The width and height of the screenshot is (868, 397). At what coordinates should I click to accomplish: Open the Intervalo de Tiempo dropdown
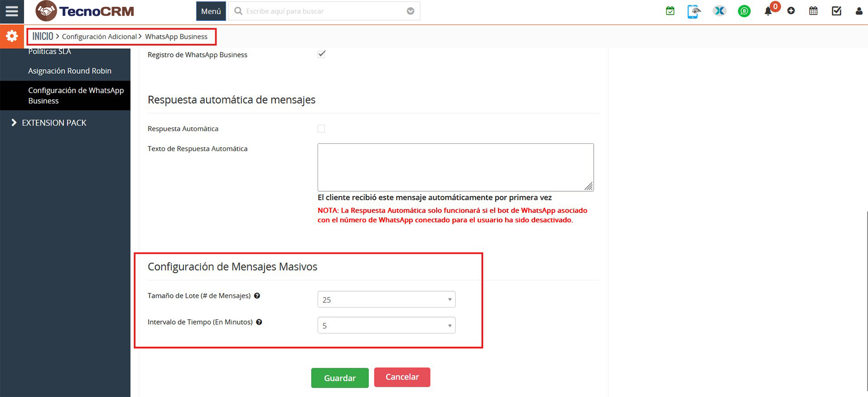(386, 326)
